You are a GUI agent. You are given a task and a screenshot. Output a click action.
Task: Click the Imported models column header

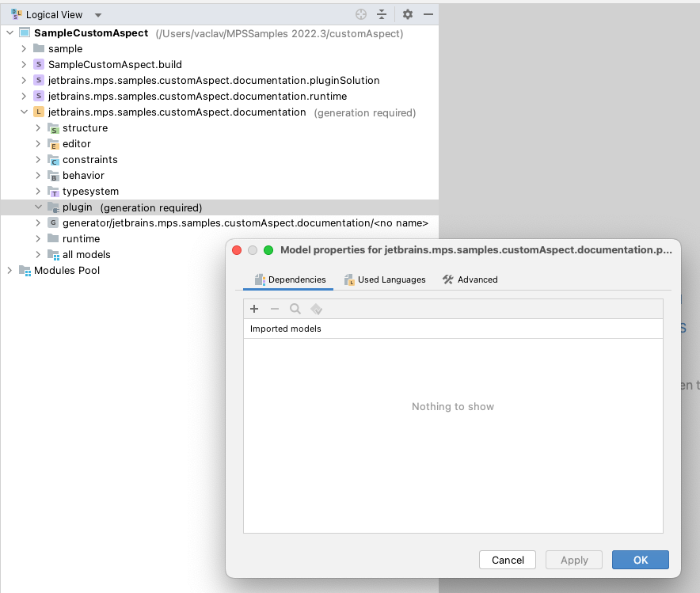coord(453,329)
